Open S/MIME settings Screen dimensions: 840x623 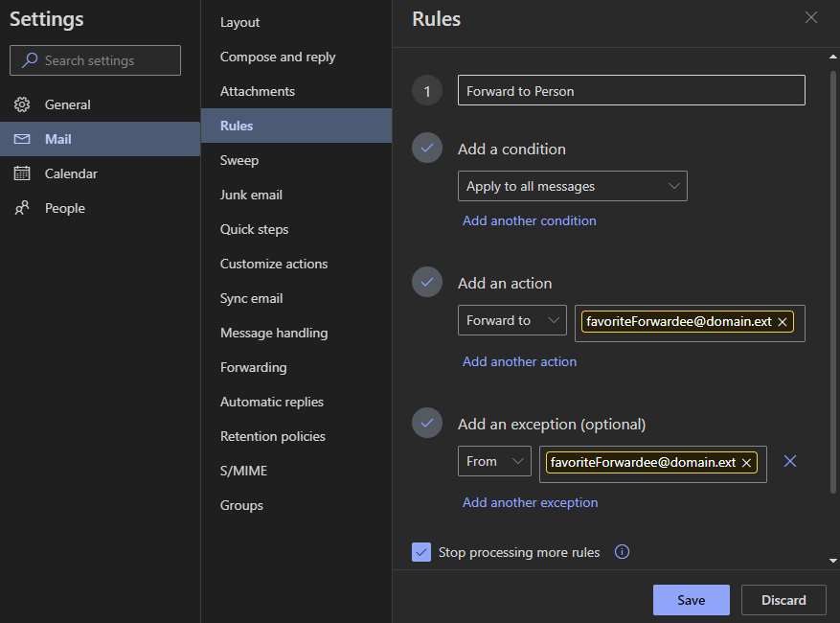point(296,471)
